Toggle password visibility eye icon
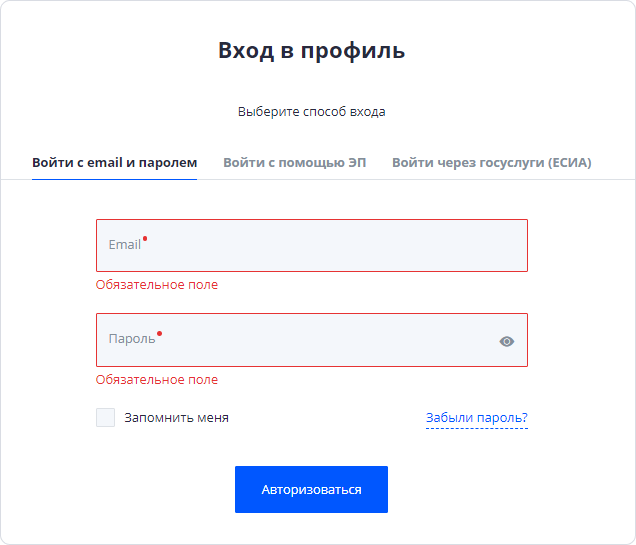This screenshot has width=636, height=545. point(507,341)
